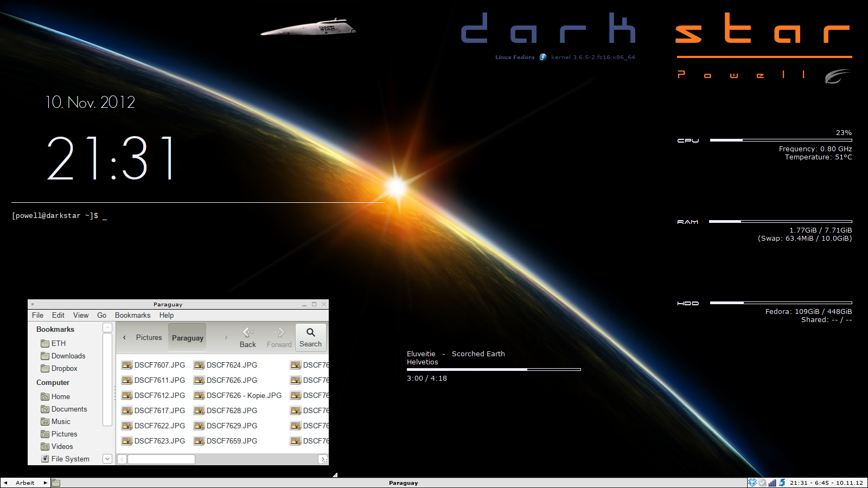Open the View menu

tap(81, 315)
